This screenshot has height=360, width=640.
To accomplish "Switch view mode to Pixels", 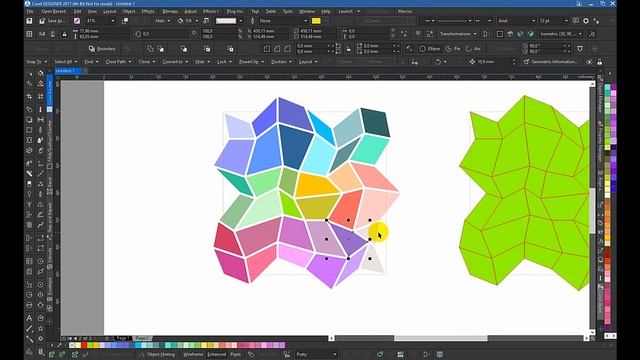I will [x=236, y=354].
